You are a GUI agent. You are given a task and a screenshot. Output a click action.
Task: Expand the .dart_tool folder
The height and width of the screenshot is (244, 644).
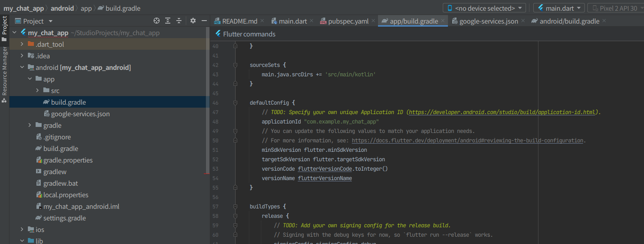tap(22, 44)
